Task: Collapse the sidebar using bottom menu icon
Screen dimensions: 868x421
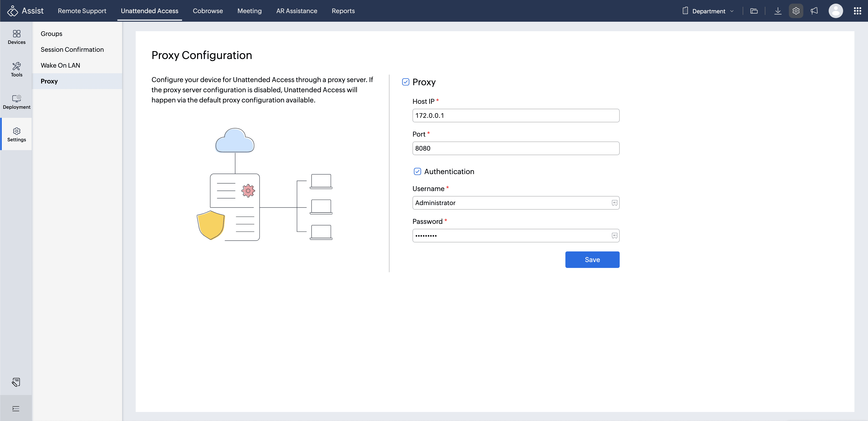Action: (x=16, y=409)
